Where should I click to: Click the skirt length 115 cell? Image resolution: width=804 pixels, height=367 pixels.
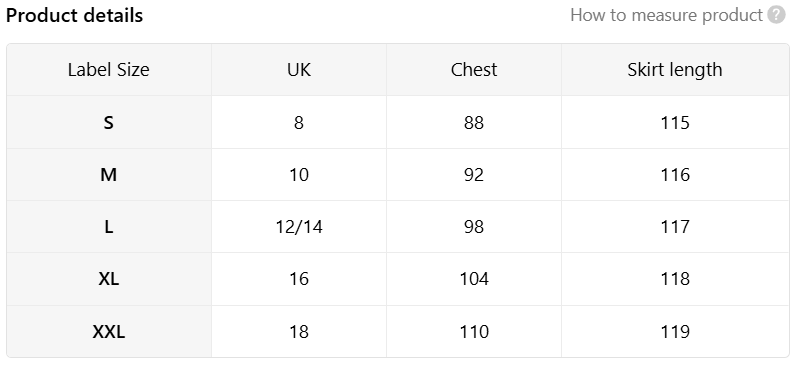[x=675, y=123]
